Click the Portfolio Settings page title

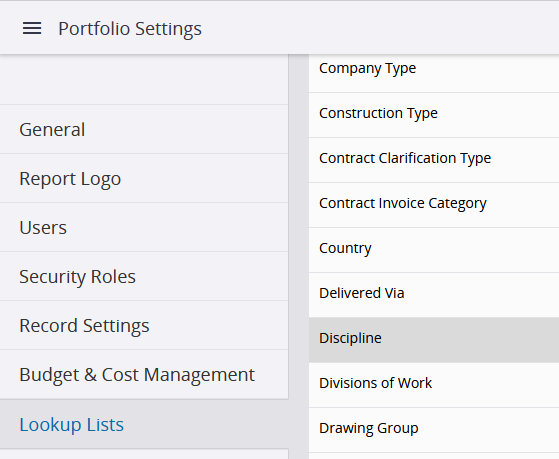pyautogui.click(x=130, y=29)
